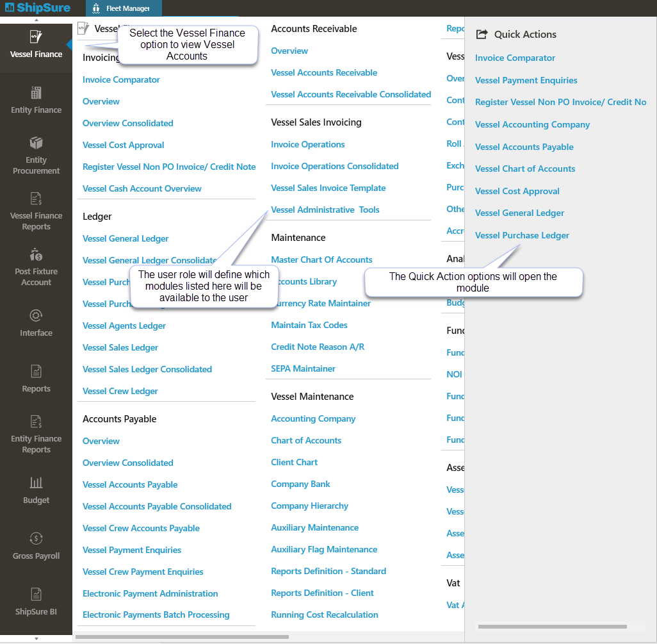
Task: Click the Post Fixture Account icon
Action: 36,255
